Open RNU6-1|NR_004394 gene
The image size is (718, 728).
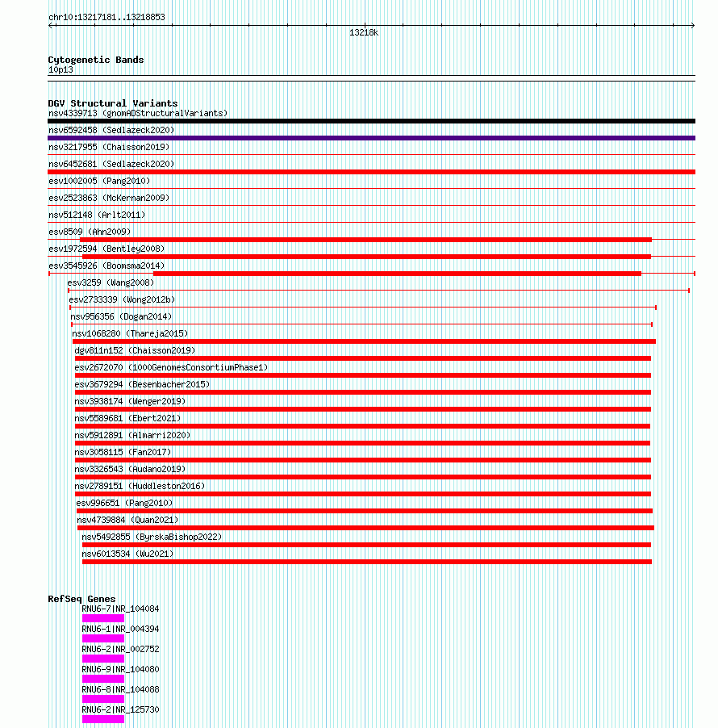121,629
